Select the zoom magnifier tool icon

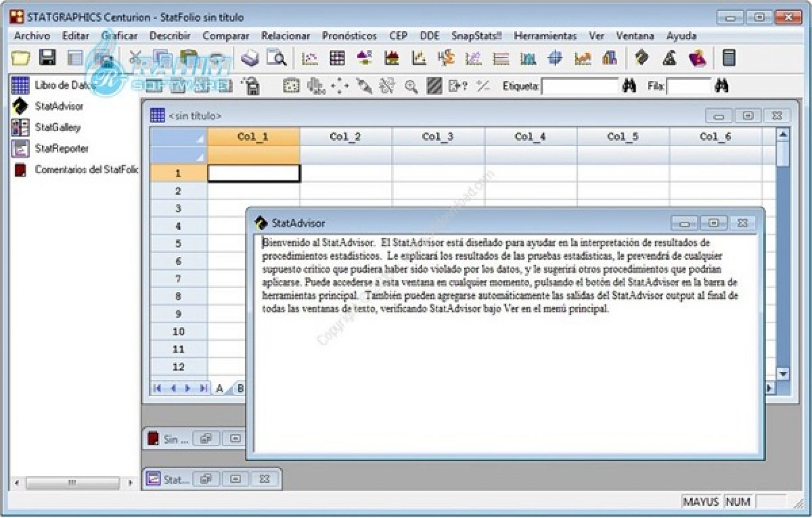click(411, 86)
